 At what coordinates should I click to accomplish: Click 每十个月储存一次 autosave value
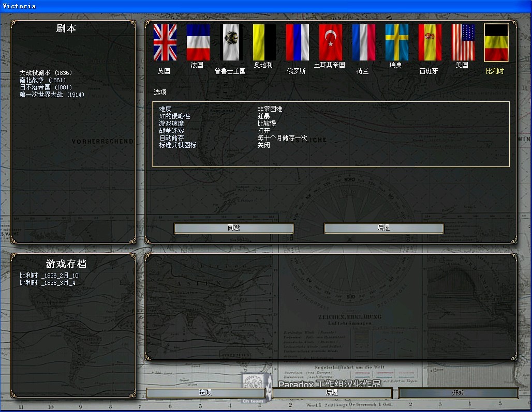(x=282, y=138)
